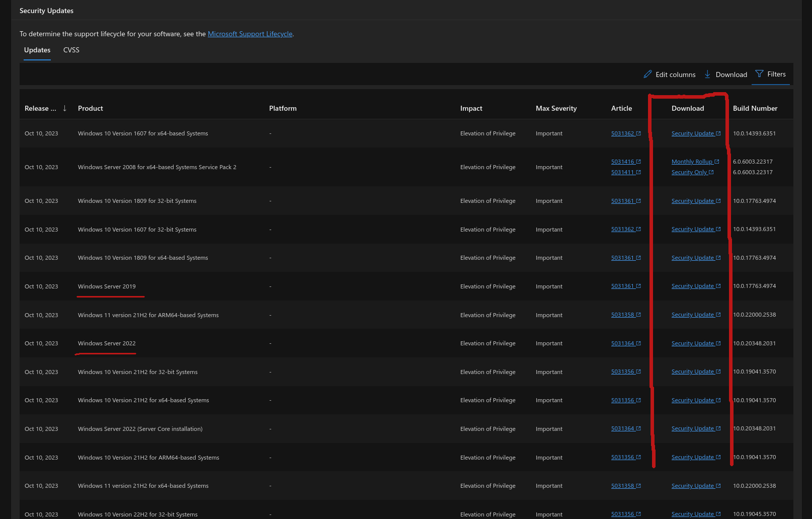Open article 5031364 for Server 2022 Server Core
Screen dimensions: 812x519
click(626, 428)
